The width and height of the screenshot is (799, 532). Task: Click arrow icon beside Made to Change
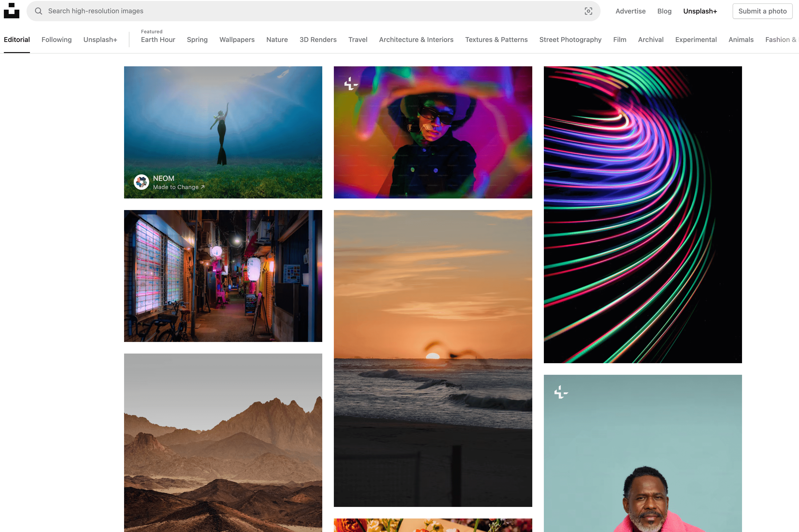[203, 187]
